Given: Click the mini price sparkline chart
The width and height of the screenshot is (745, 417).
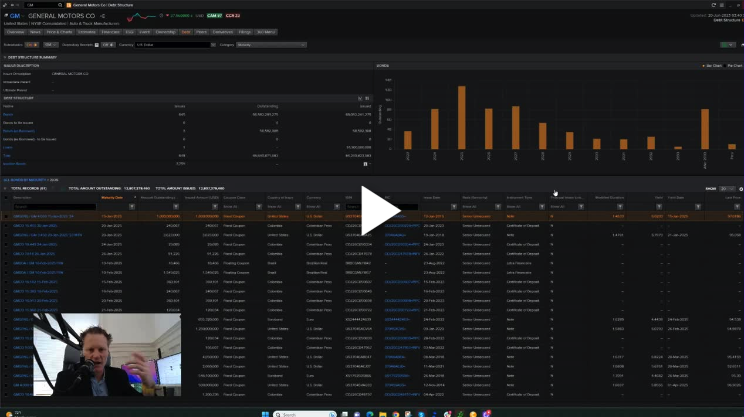Looking at the screenshot, I should point(141,17).
